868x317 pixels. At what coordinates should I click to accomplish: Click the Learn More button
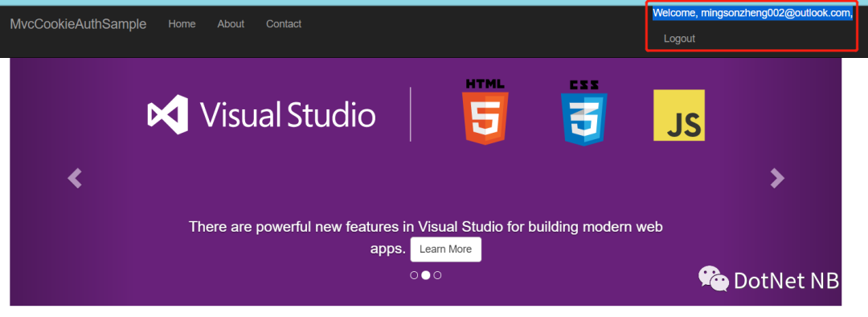coord(445,249)
